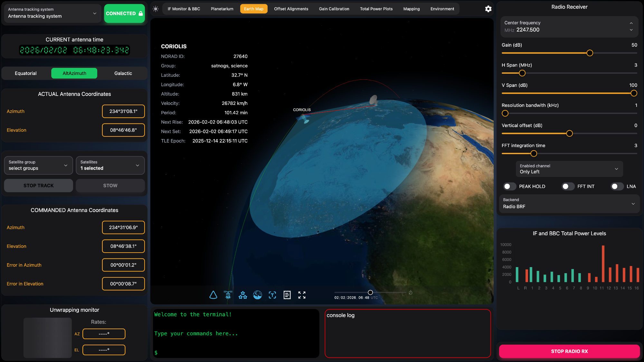Open the event log list icon
Screen dimensions: 644x362
[287, 295]
